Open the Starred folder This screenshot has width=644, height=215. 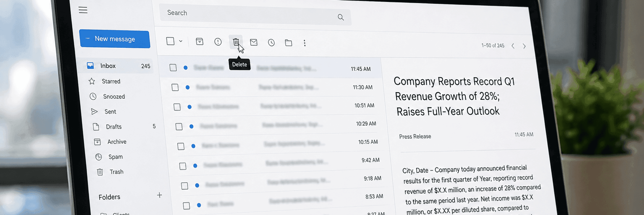[111, 81]
